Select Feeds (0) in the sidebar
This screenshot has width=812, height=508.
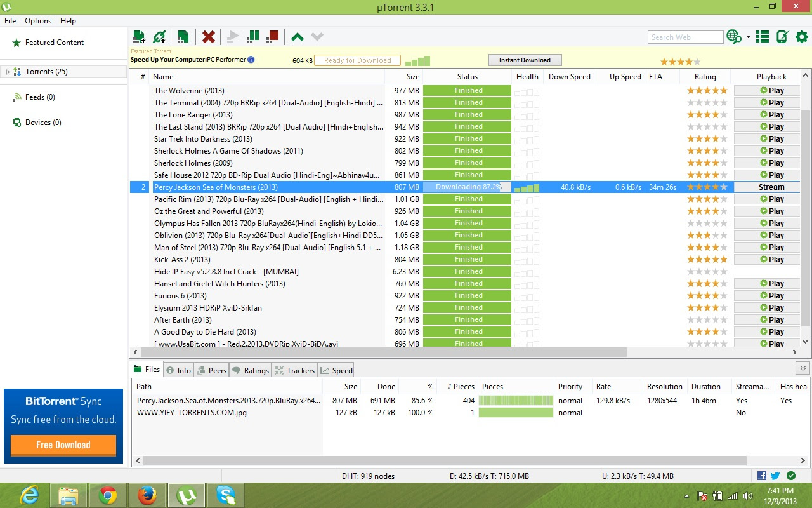pyautogui.click(x=40, y=97)
